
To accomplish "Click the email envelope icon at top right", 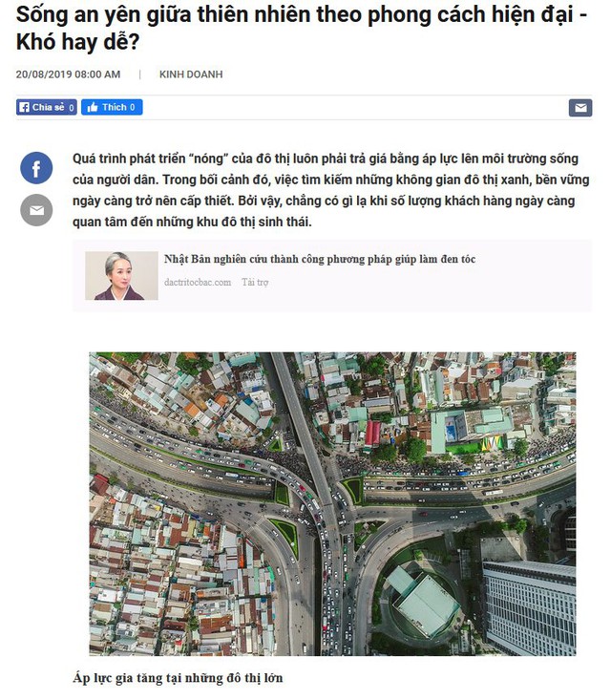I will pyautogui.click(x=580, y=108).
